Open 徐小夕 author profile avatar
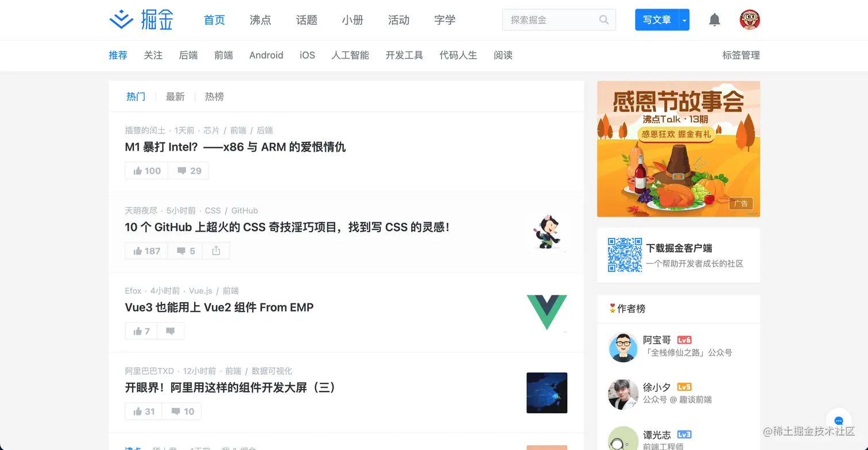Image resolution: width=868 pixels, height=450 pixels. [x=623, y=394]
